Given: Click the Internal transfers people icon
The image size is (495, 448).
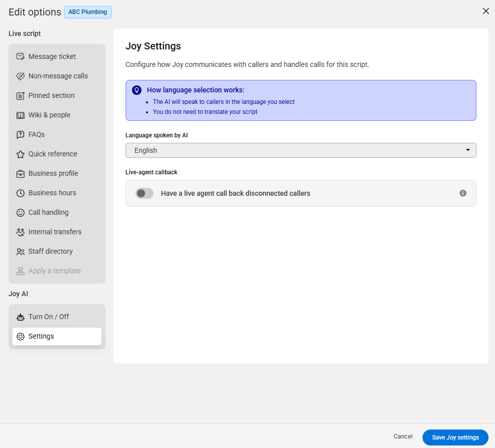Looking at the screenshot, I should pyautogui.click(x=20, y=232).
